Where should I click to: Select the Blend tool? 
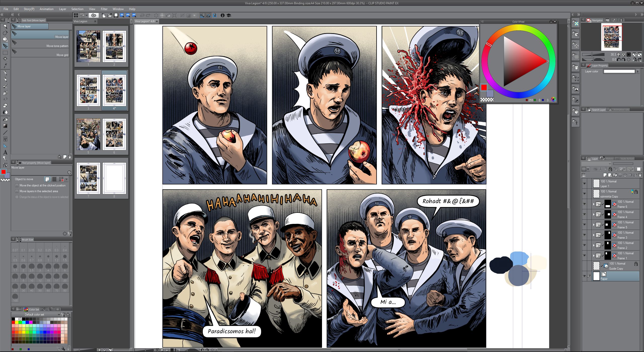coord(5,112)
